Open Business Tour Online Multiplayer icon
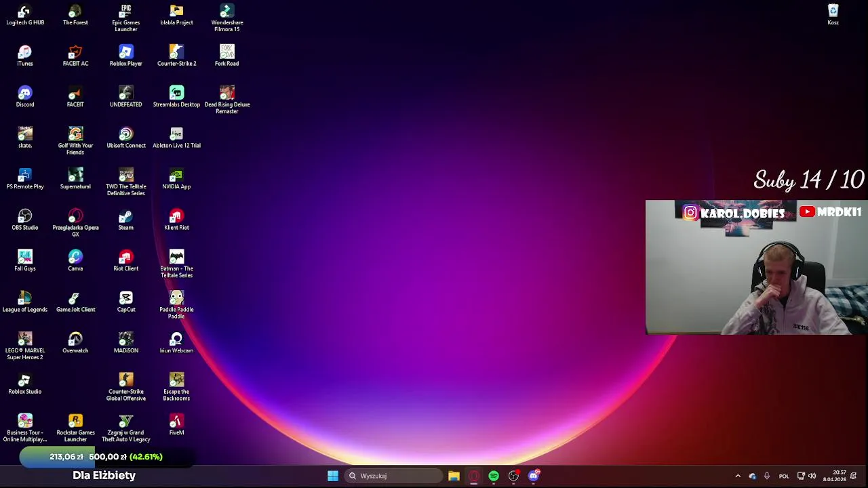 tap(25, 428)
